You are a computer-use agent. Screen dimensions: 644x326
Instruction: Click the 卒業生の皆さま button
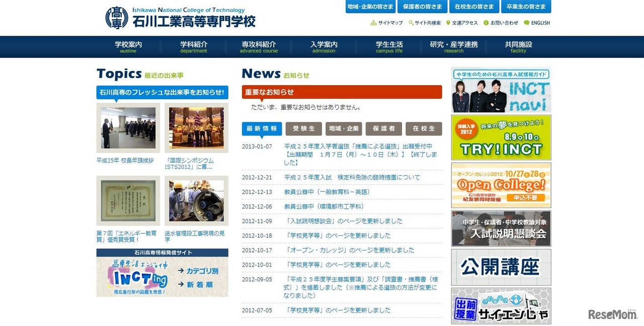526,7
